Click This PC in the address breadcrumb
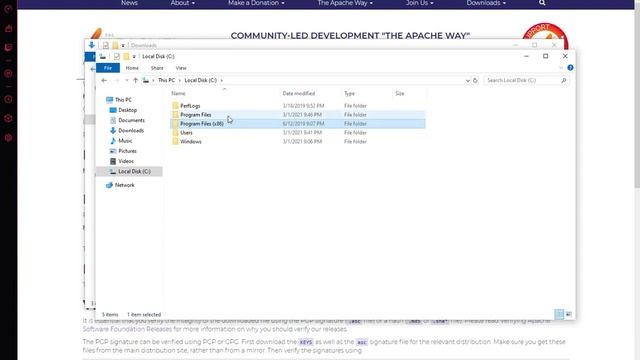 167,80
